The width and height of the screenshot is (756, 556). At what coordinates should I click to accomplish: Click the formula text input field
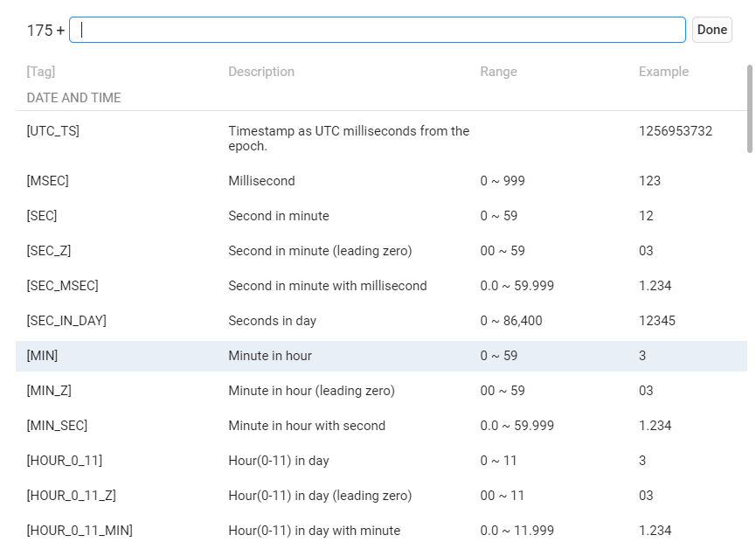click(x=377, y=30)
